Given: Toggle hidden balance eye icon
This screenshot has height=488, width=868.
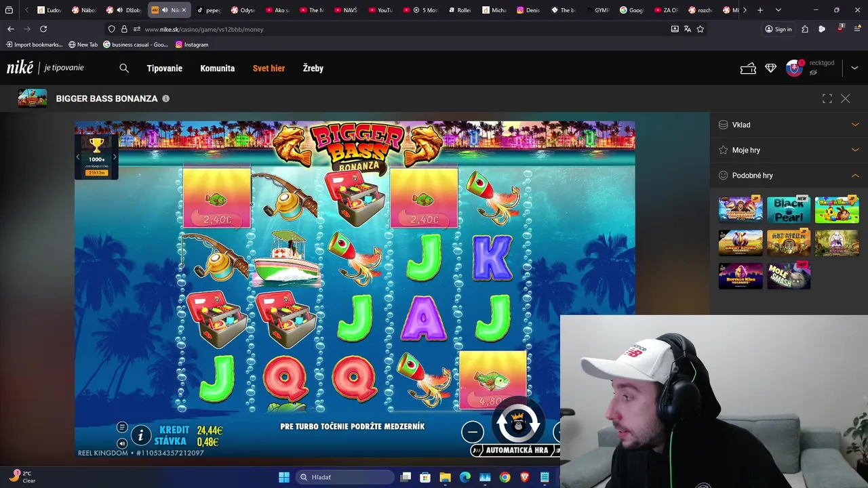Looking at the screenshot, I should point(813,73).
